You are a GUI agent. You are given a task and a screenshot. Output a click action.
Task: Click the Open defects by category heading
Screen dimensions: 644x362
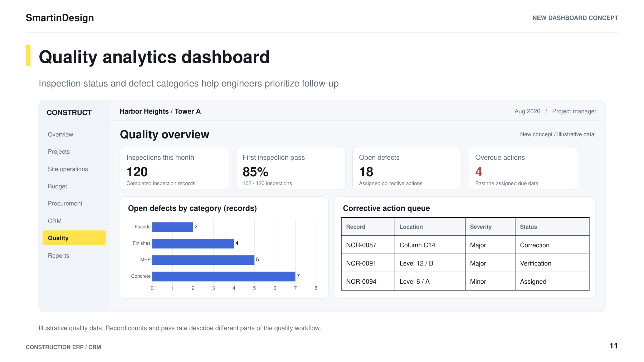192,208
